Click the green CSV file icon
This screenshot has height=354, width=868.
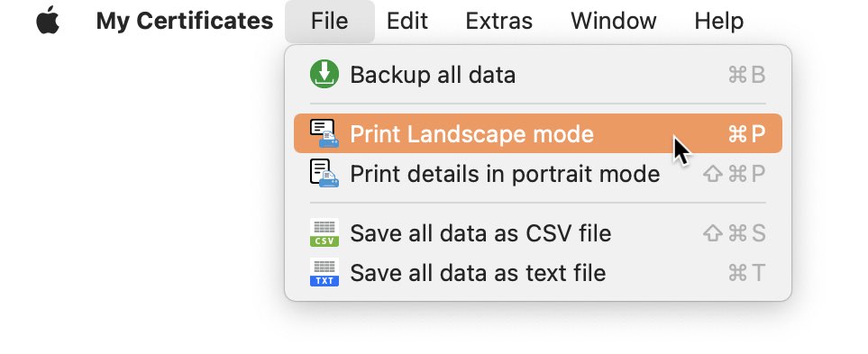click(324, 233)
